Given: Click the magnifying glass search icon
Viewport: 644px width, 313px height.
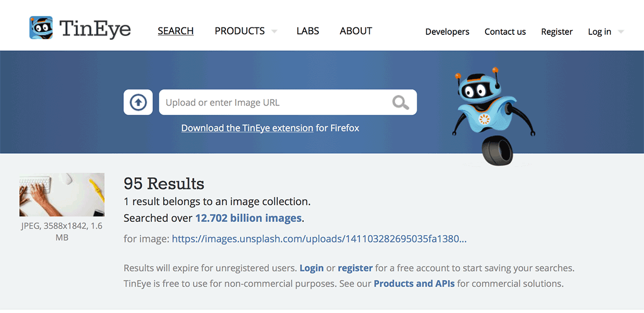Looking at the screenshot, I should tap(400, 102).
